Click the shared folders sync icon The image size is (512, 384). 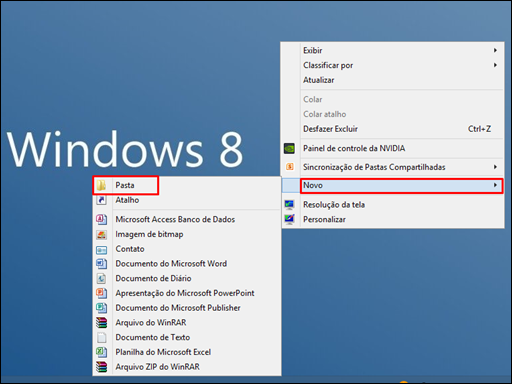coord(290,167)
